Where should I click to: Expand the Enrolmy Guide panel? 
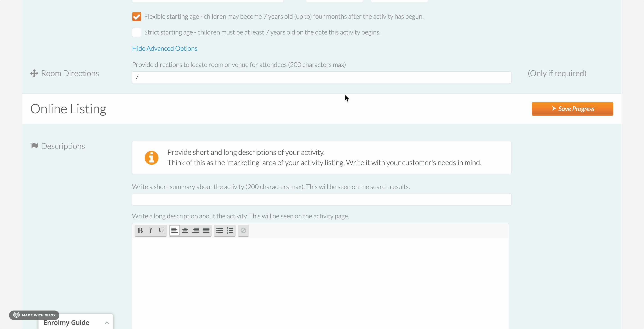(x=76, y=322)
